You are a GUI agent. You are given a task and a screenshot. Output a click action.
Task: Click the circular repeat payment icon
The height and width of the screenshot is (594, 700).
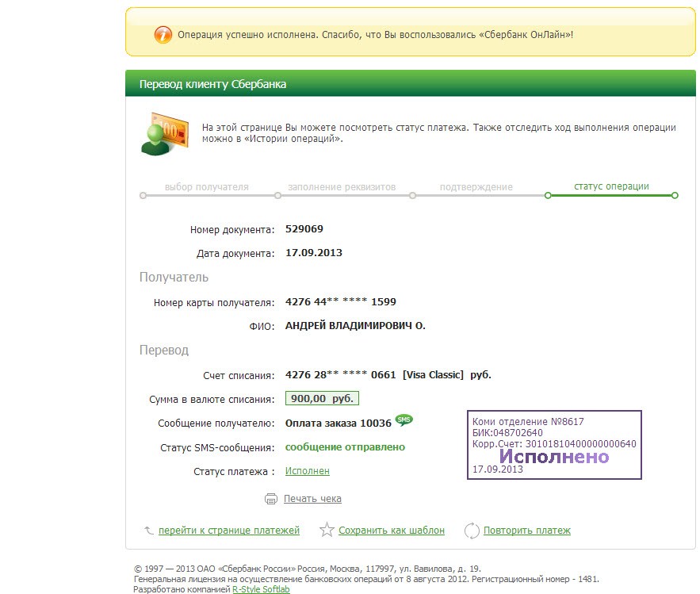pos(472,531)
